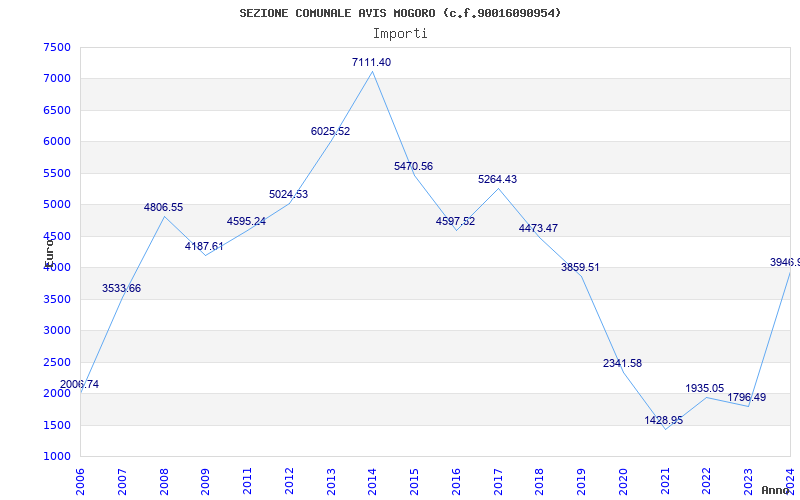The height and width of the screenshot is (500, 800).
Task: Click the 2023 x-axis year label
Action: pos(748,482)
